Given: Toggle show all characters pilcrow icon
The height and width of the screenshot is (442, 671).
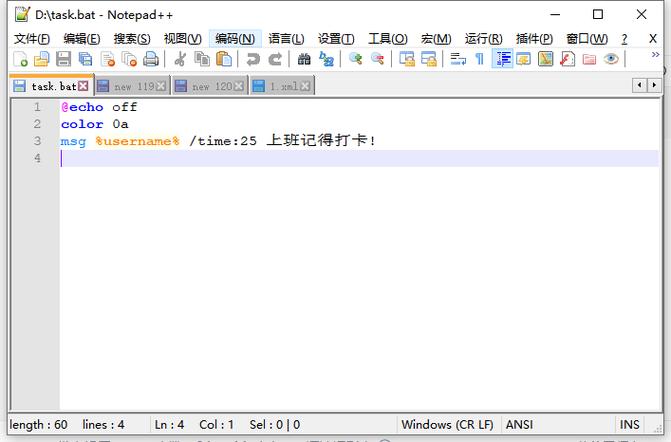Looking at the screenshot, I should coord(480,59).
